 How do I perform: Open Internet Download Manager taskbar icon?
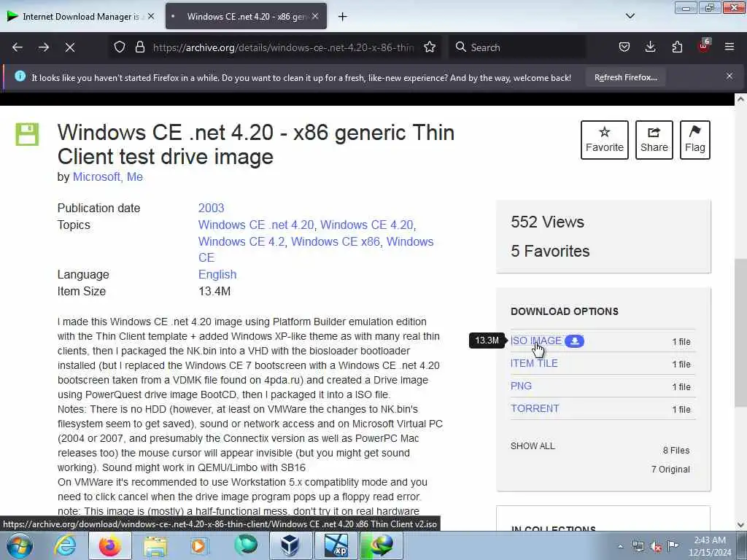[381, 545]
